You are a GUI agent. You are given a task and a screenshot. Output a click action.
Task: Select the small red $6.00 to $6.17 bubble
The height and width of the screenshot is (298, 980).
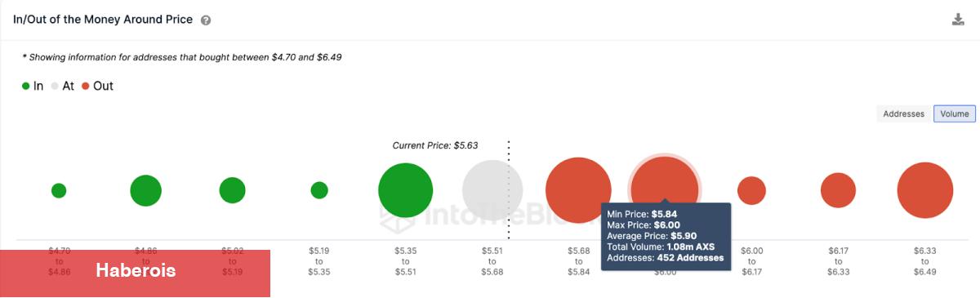(x=751, y=190)
